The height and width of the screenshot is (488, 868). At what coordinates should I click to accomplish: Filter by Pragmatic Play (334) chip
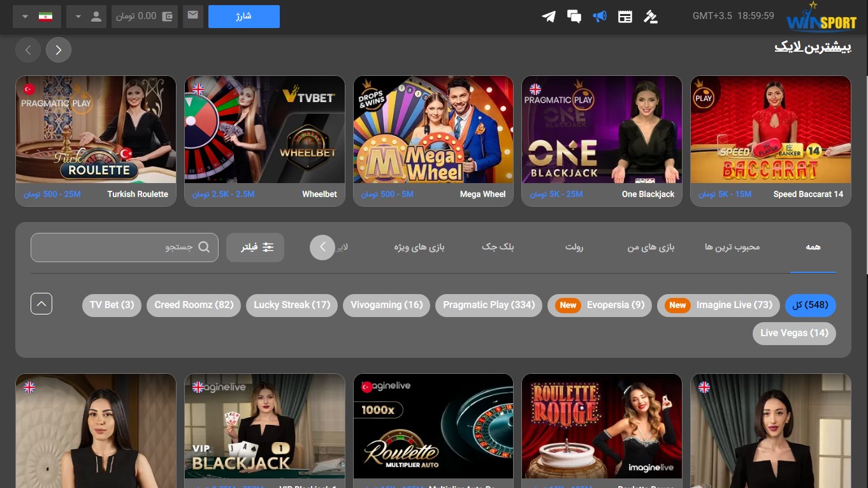coord(489,305)
